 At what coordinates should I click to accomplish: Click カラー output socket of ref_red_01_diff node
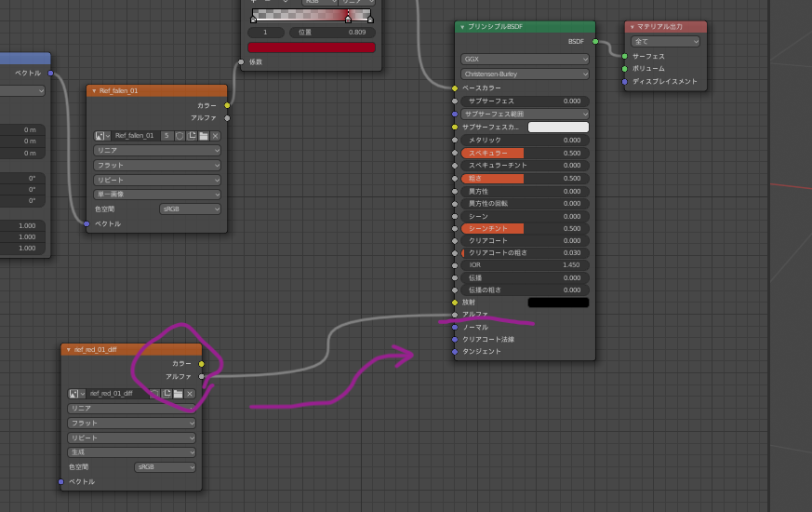(x=202, y=364)
